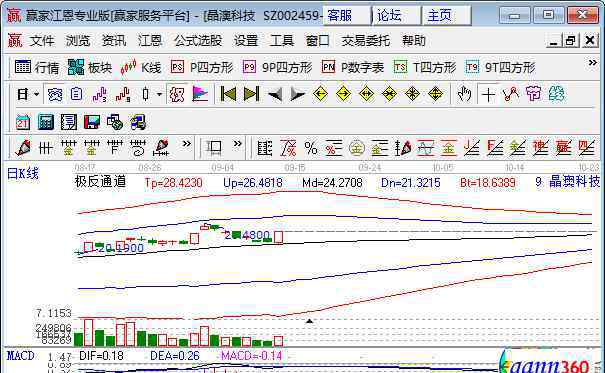
Task: Click the save floppy disk icon
Action: click(92, 122)
